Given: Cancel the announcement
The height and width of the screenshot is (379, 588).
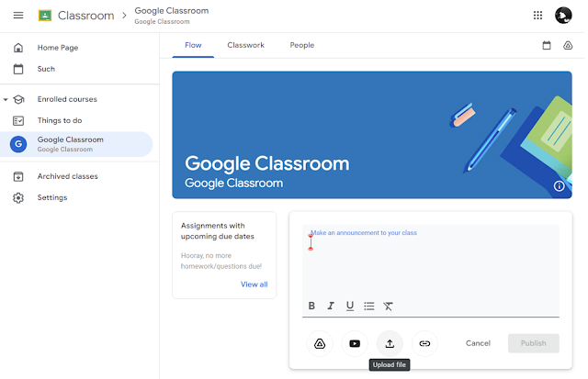Looking at the screenshot, I should (x=478, y=343).
